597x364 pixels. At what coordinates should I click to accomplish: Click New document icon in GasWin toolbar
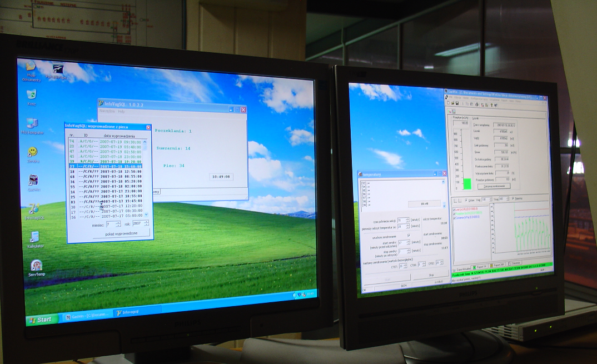448,103
